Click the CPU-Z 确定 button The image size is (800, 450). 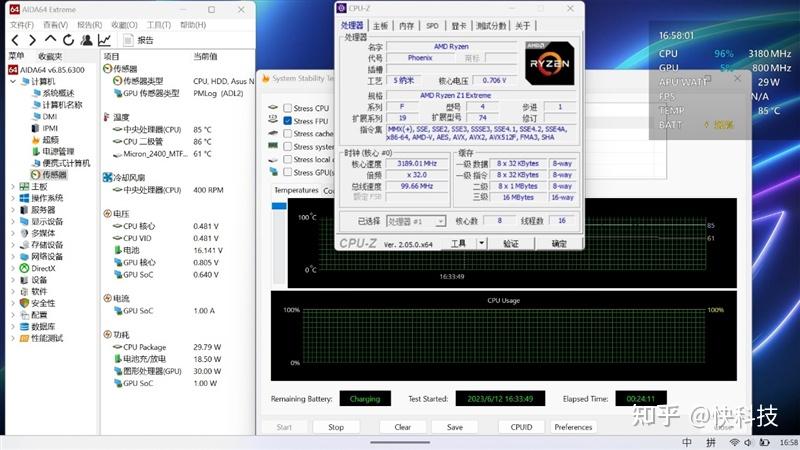[x=559, y=243]
